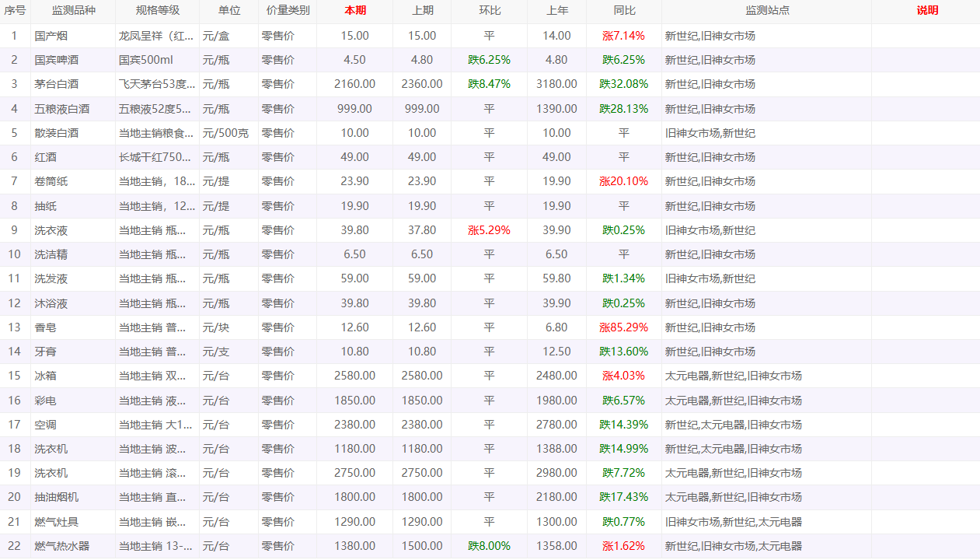The image size is (980, 560).
Task: Click the 跌8.47% 环比 value
Action: [489, 84]
